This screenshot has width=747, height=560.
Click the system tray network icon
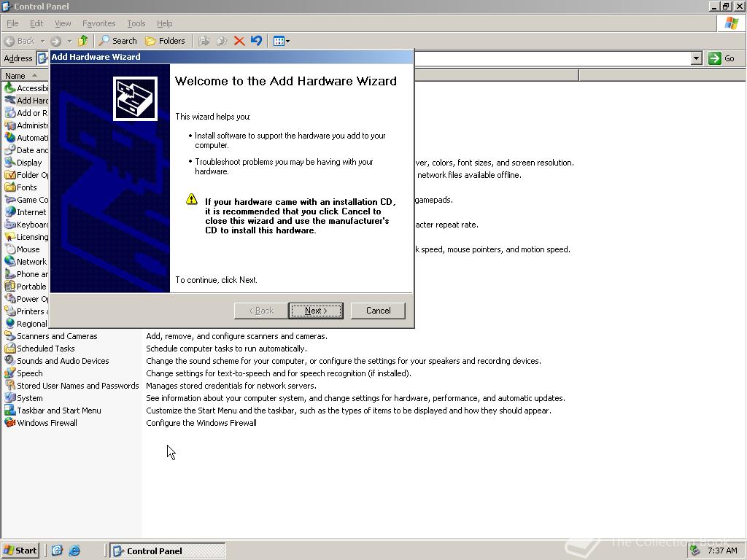(x=695, y=551)
